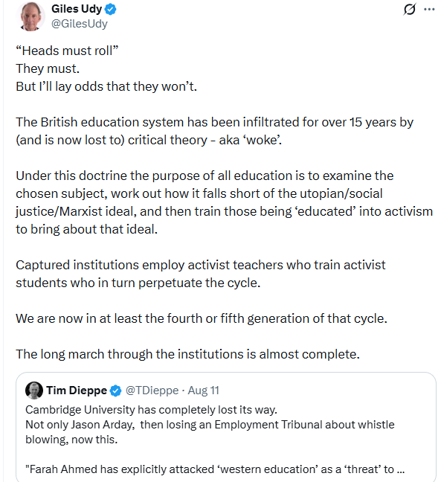
Task: Click the paragraph about British education system
Action: click(x=214, y=131)
